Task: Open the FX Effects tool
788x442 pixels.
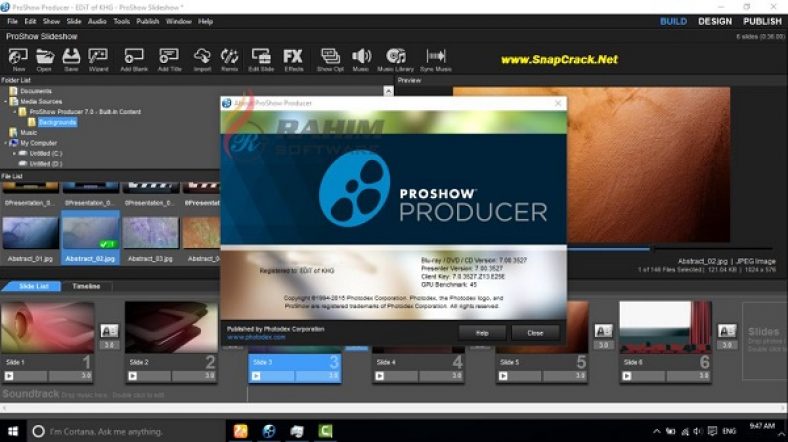Action: [293, 58]
